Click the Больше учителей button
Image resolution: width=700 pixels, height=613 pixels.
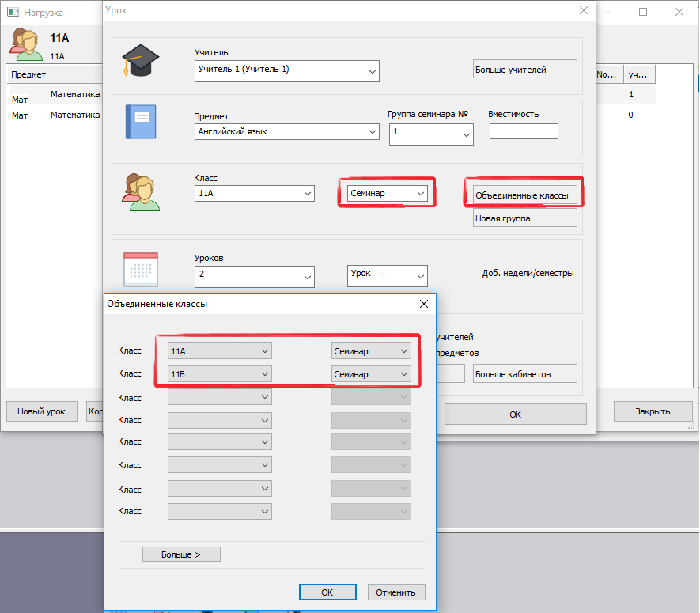524,70
